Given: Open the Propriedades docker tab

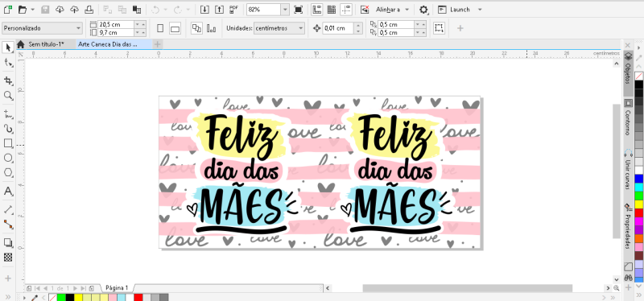Looking at the screenshot, I should click(629, 227).
